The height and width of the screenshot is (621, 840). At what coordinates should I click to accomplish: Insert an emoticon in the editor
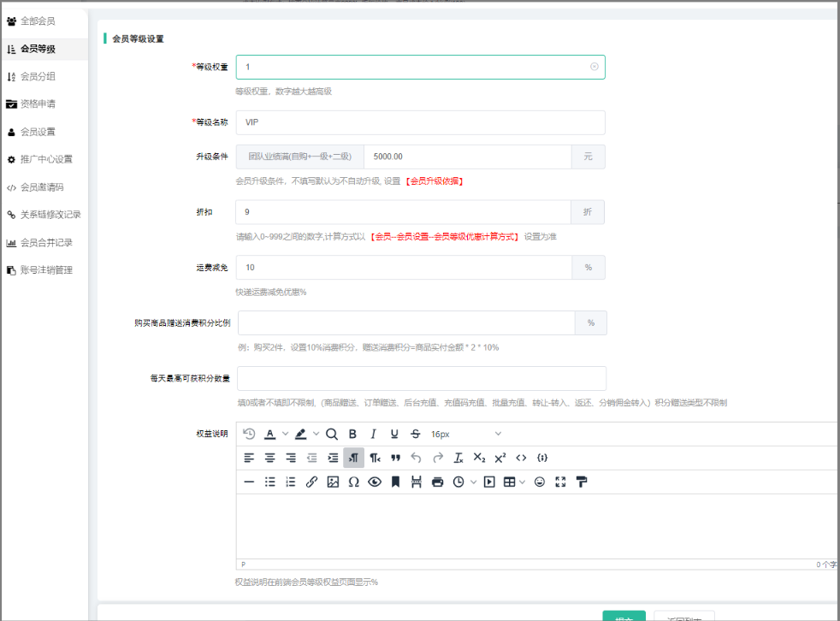coord(540,482)
